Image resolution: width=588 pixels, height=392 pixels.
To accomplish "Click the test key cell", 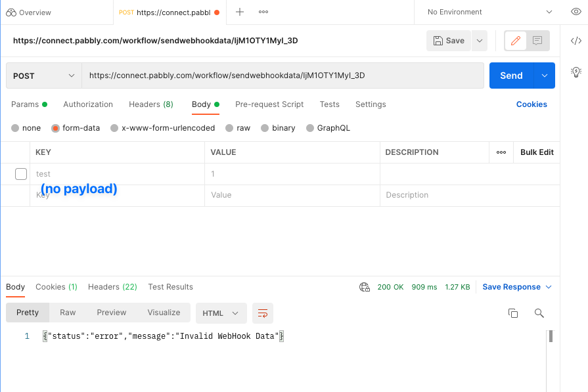I will tap(118, 174).
